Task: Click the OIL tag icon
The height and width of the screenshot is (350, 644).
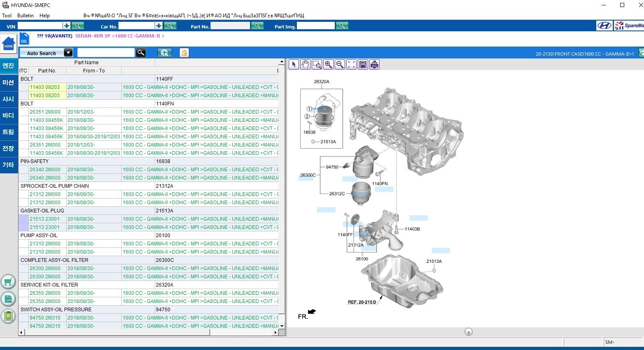Action: [24, 38]
